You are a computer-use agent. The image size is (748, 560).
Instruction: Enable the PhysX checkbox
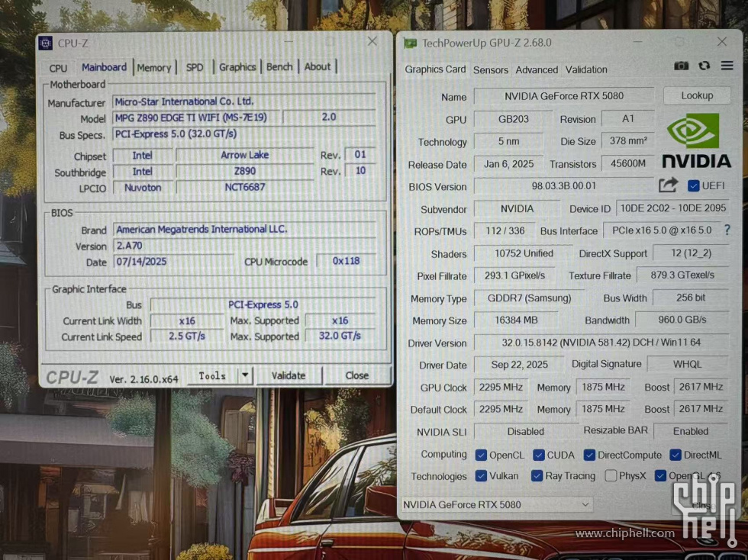click(611, 476)
